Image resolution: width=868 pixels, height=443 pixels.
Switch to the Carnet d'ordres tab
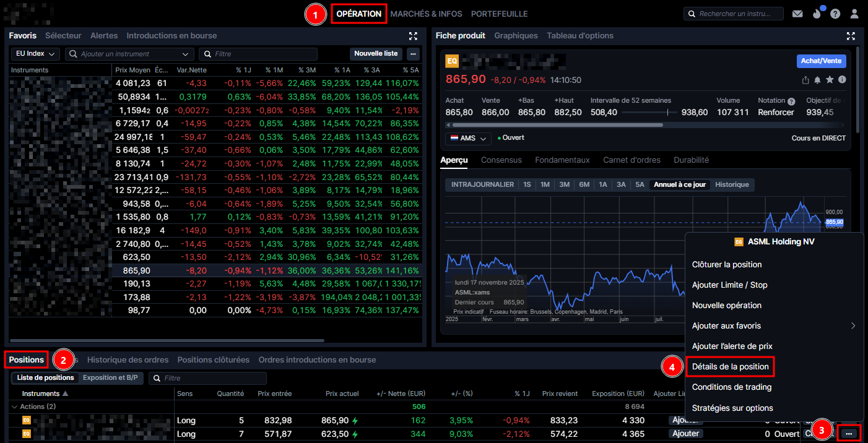(631, 160)
